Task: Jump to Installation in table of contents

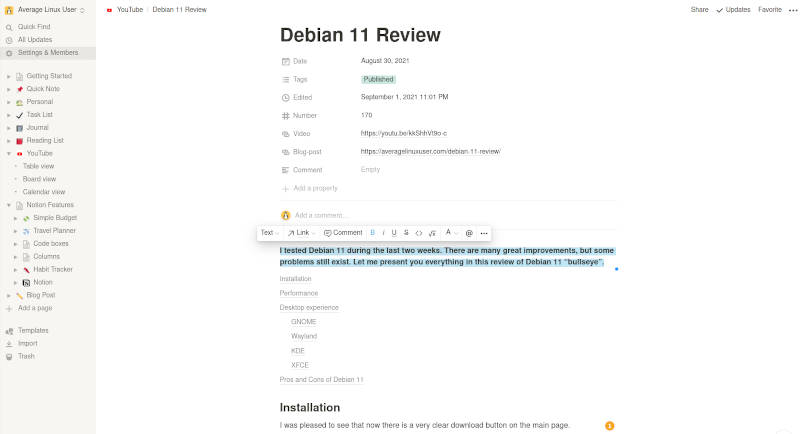Action: coord(295,278)
